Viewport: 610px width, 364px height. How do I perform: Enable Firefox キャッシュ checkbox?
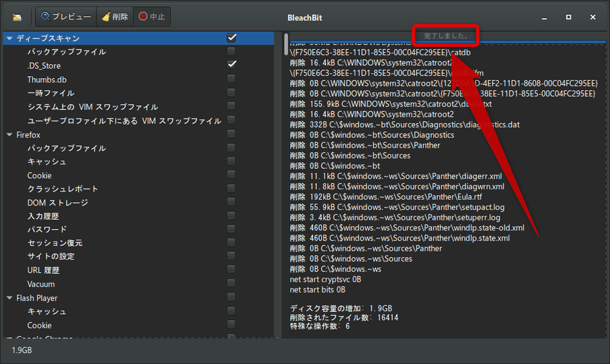[231, 161]
